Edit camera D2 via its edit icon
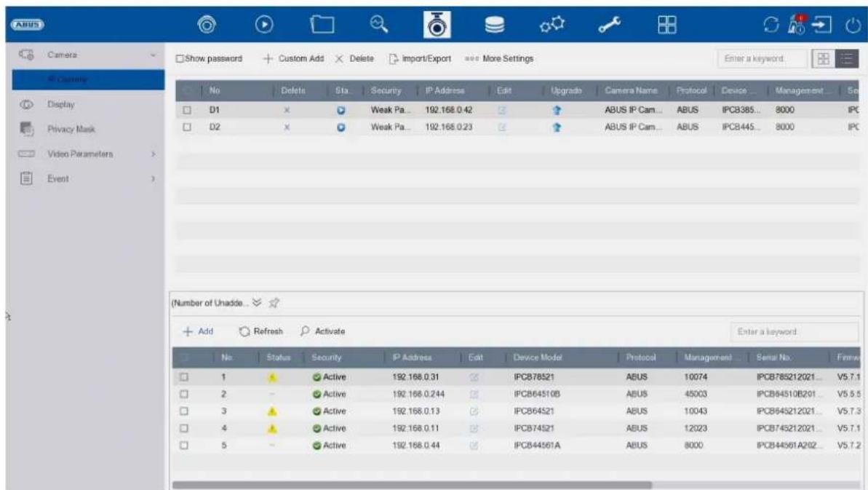The width and height of the screenshot is (868, 490). tap(502, 127)
